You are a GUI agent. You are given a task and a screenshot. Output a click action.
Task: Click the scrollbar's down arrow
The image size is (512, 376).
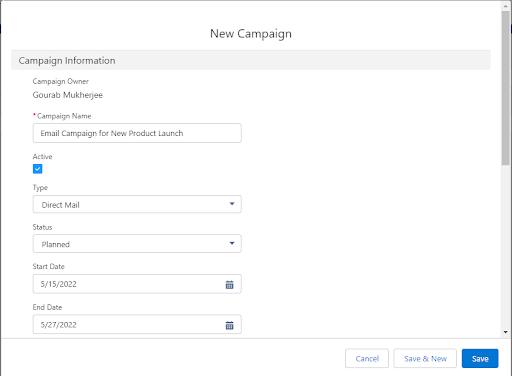click(506, 332)
